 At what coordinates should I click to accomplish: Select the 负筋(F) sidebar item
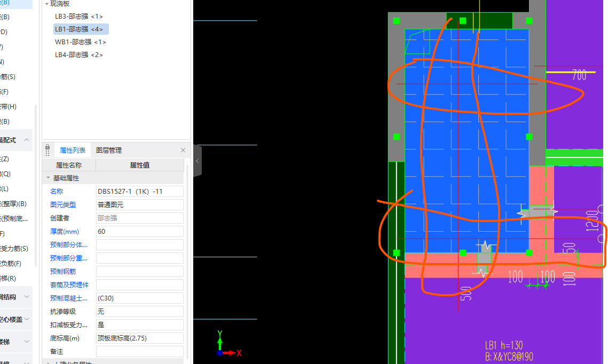(11, 264)
